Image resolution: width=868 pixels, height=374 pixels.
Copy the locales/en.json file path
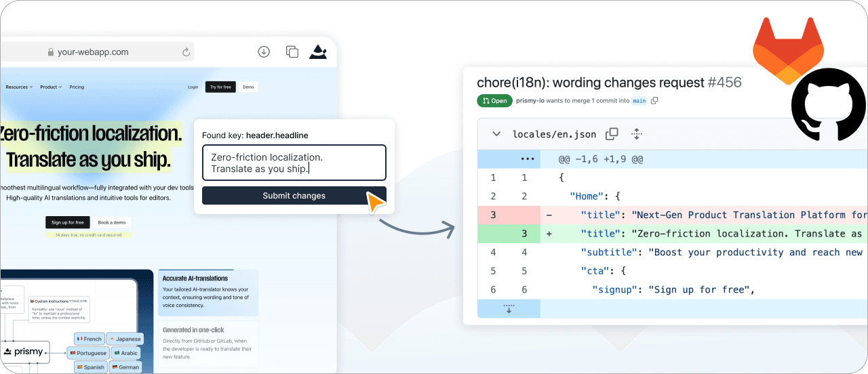tap(612, 134)
